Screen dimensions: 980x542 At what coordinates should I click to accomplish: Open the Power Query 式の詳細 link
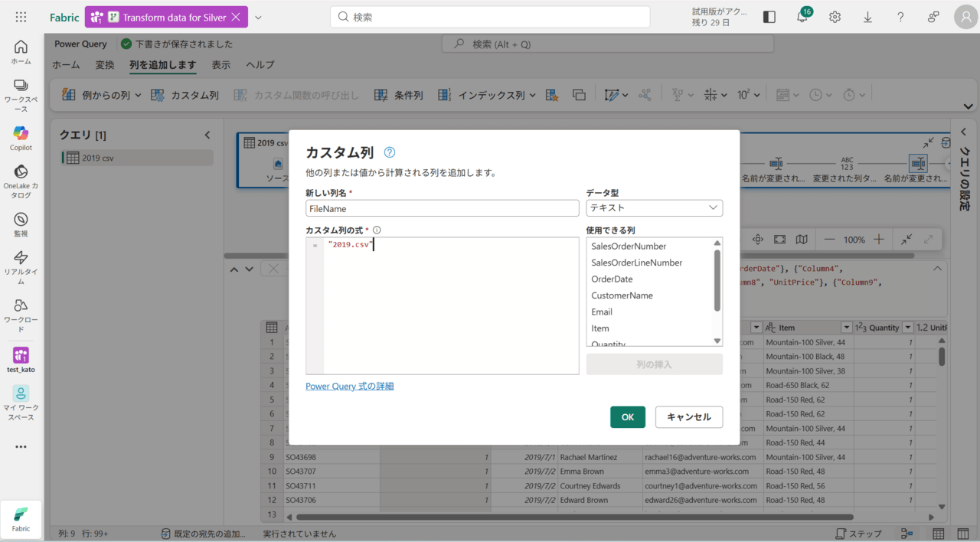349,387
